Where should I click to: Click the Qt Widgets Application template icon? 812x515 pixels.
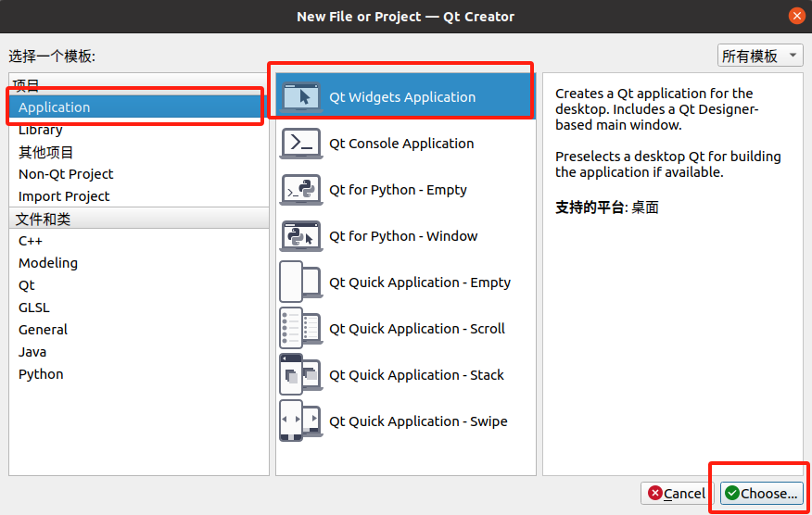point(301,96)
